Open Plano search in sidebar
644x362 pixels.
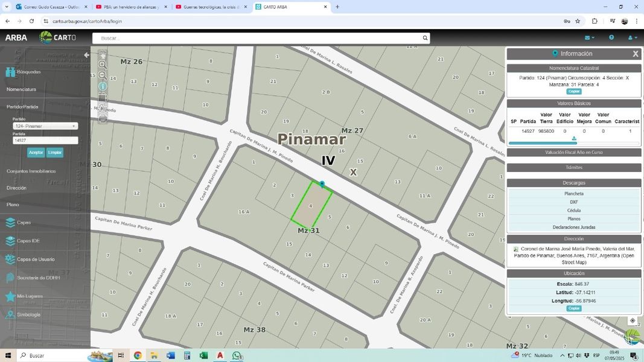(13, 205)
